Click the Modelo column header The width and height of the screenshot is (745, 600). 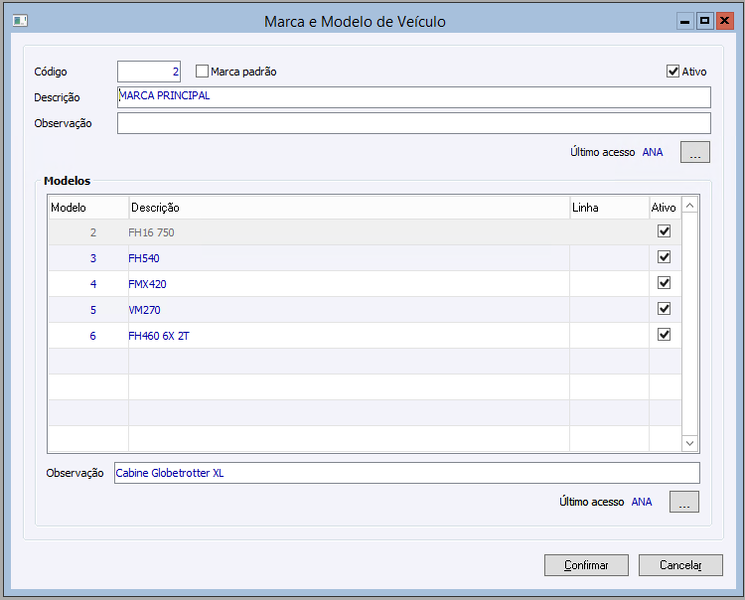88,208
